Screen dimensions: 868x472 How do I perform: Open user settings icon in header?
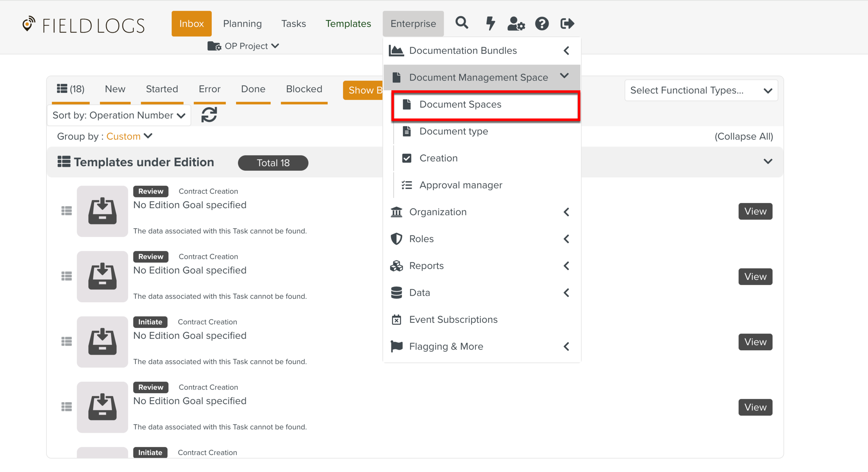point(516,24)
